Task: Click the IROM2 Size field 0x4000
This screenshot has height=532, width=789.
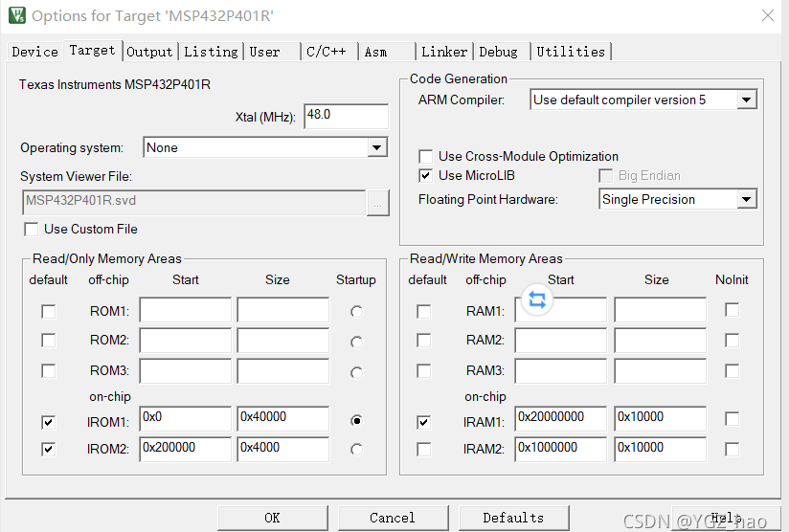Action: (283, 449)
